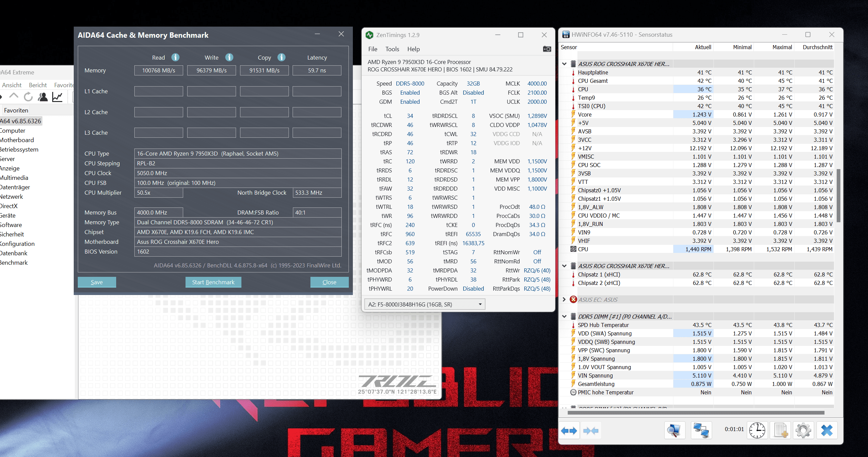The height and width of the screenshot is (457, 868).
Task: Open the Bericht menu in AIDA64
Action: (38, 85)
